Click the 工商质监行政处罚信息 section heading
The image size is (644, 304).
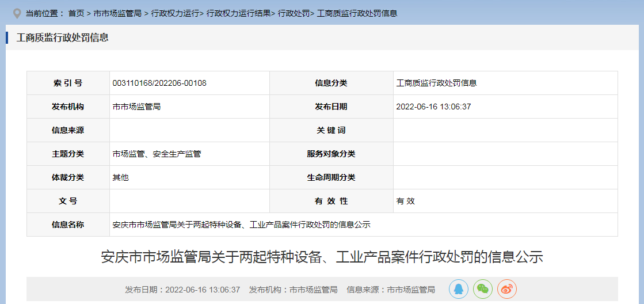click(62, 37)
